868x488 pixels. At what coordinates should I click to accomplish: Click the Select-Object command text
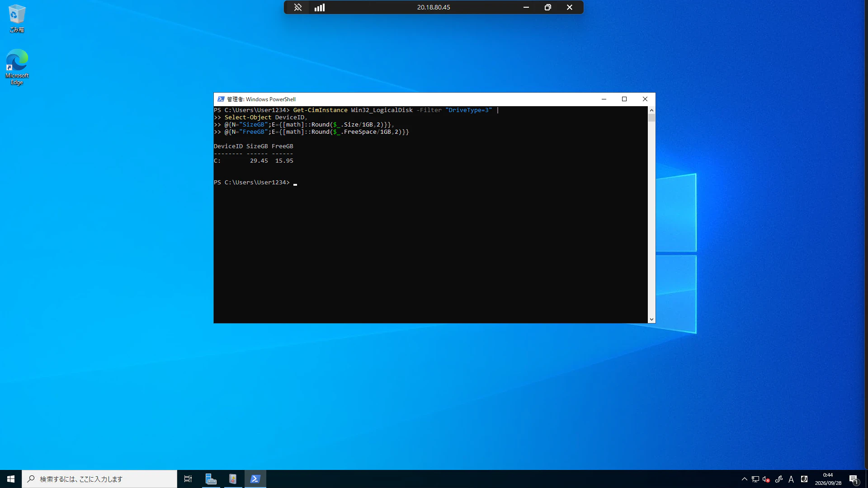click(248, 117)
